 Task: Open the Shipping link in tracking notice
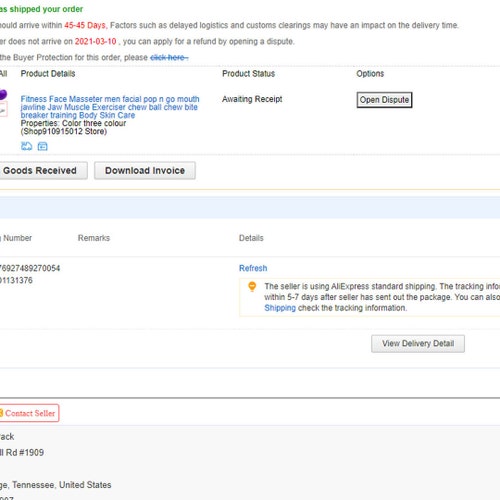click(280, 308)
